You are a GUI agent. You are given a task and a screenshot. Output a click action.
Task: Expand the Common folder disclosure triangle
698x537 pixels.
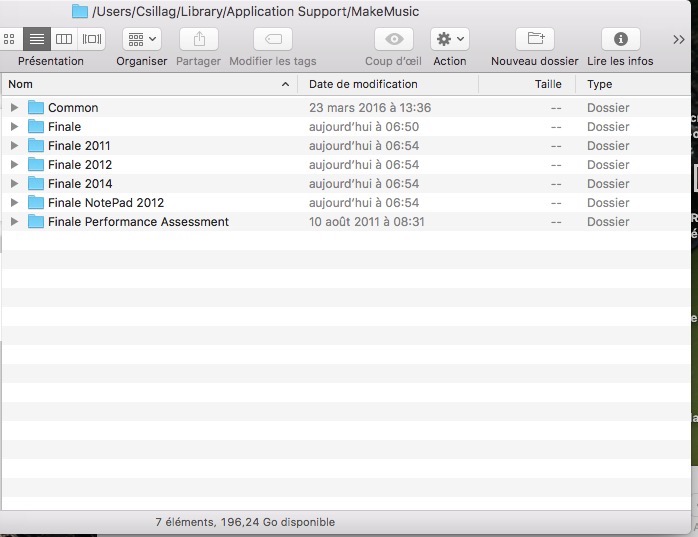[14, 108]
